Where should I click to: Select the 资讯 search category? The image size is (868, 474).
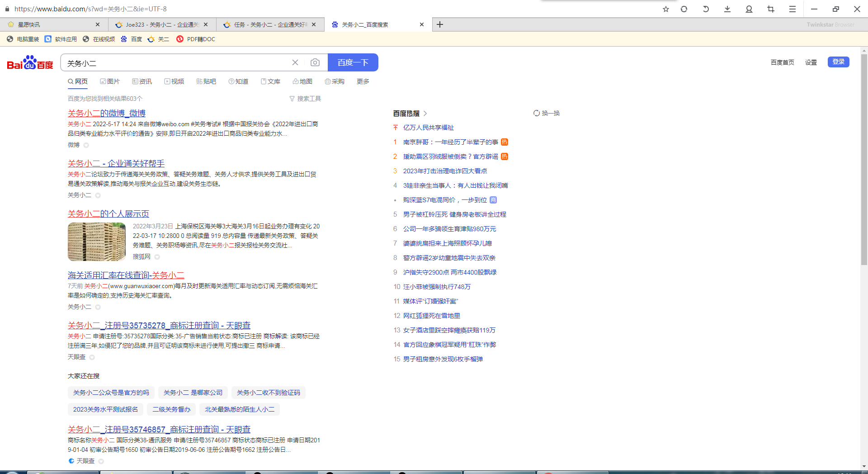click(x=142, y=81)
